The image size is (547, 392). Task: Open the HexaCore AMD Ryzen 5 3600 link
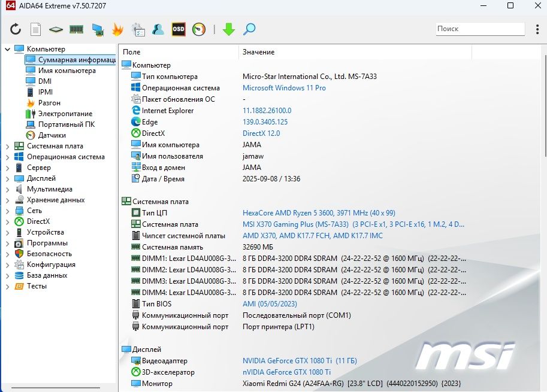click(319, 213)
